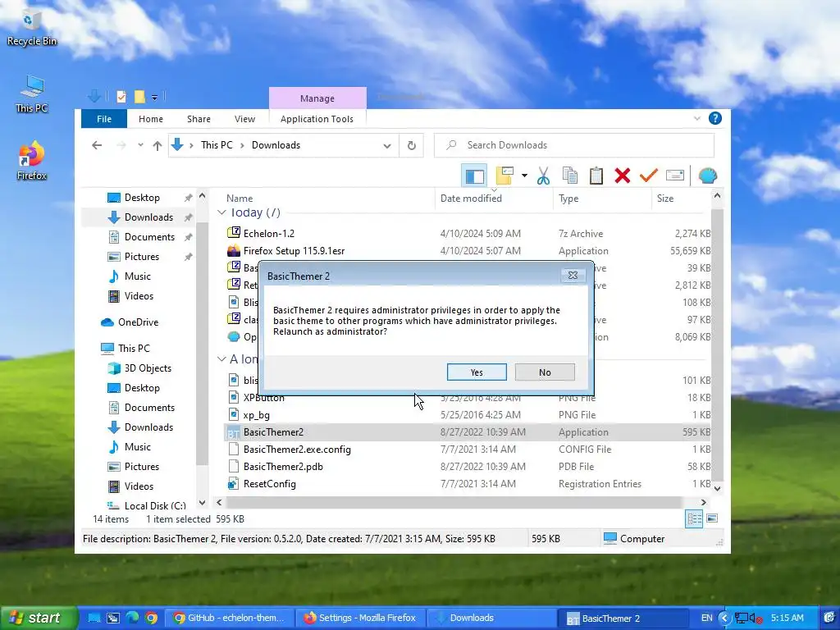Click the Paste clipboard icon
The height and width of the screenshot is (630, 840).
596,176
